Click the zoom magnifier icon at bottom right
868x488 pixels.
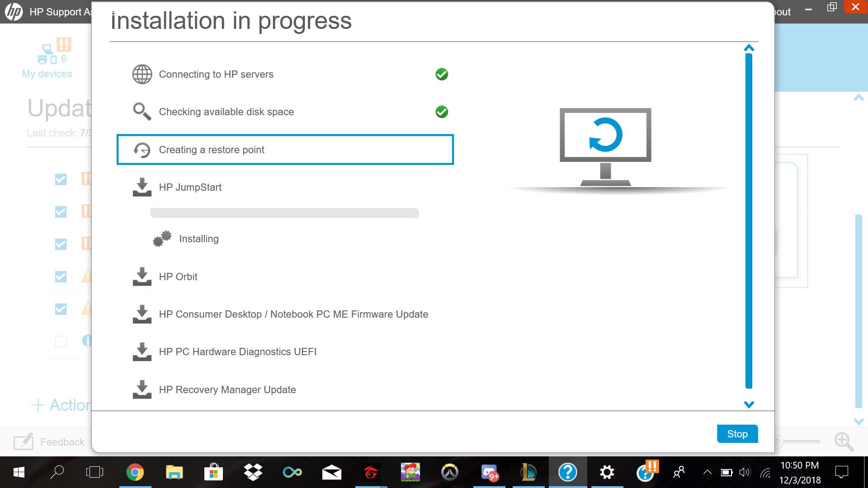point(844,441)
